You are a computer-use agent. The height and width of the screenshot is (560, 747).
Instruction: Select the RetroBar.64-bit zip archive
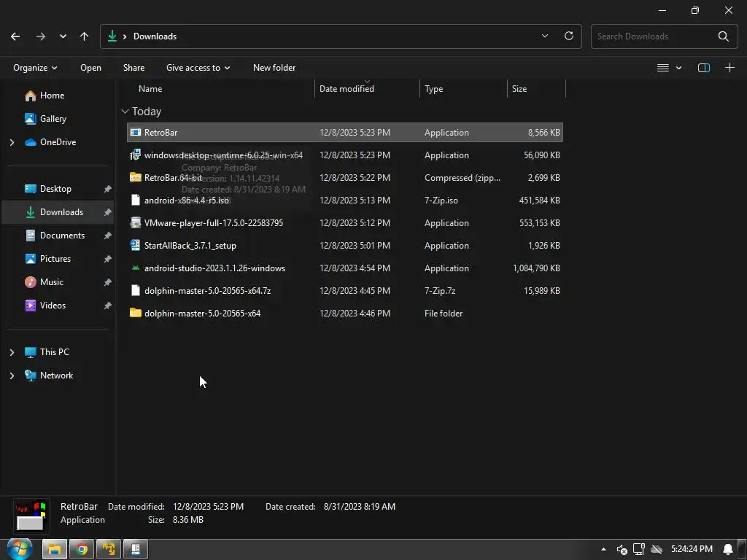[x=345, y=178]
